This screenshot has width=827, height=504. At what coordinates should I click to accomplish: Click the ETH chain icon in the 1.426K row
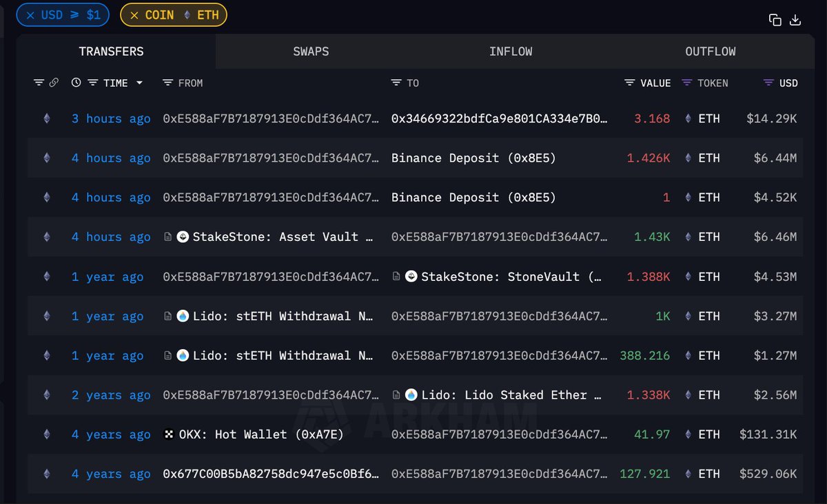coord(47,158)
